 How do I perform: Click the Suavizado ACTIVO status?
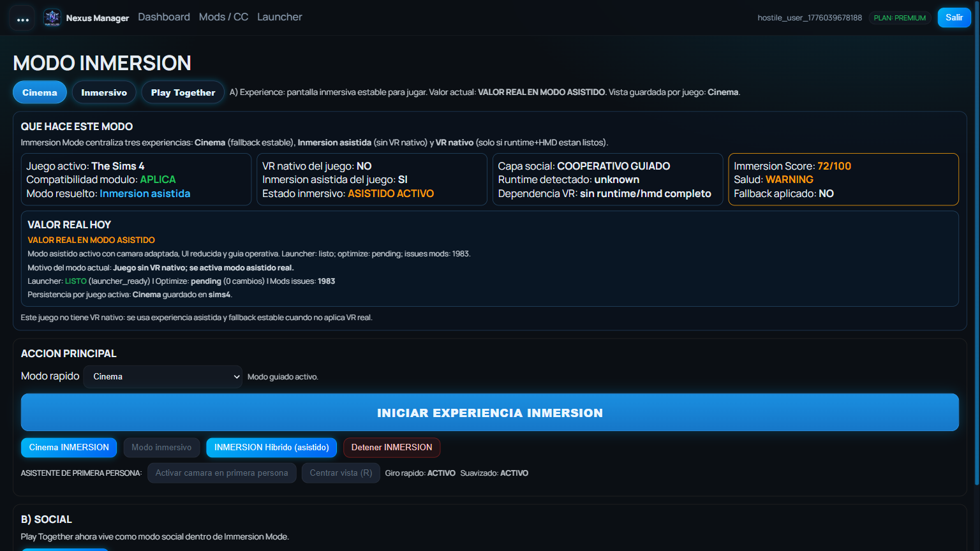click(494, 473)
